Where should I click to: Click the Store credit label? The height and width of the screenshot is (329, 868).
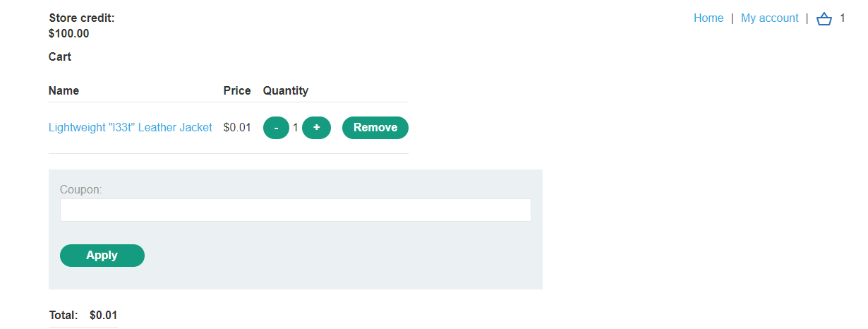pos(81,18)
